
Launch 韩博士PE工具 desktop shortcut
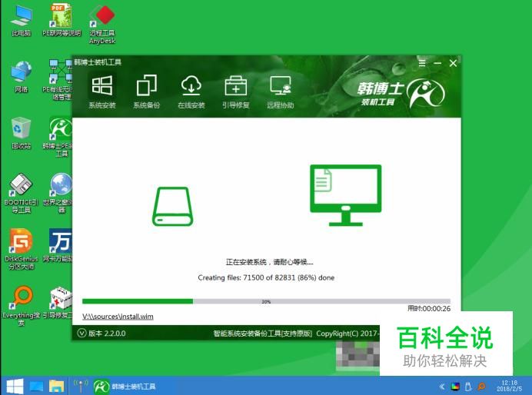61,137
